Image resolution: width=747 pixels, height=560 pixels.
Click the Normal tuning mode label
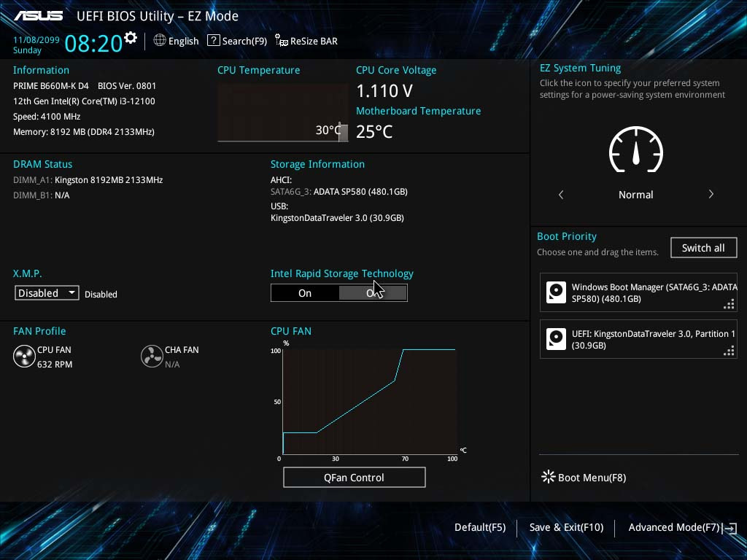pyautogui.click(x=635, y=194)
